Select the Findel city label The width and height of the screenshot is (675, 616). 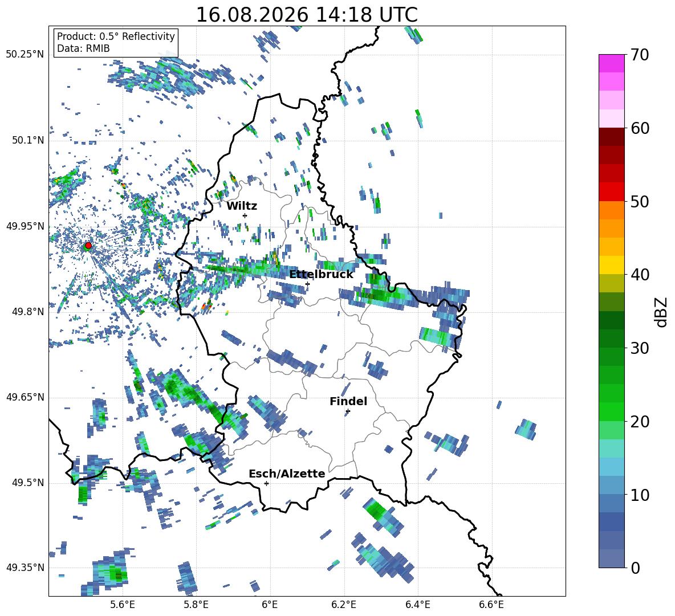point(348,402)
